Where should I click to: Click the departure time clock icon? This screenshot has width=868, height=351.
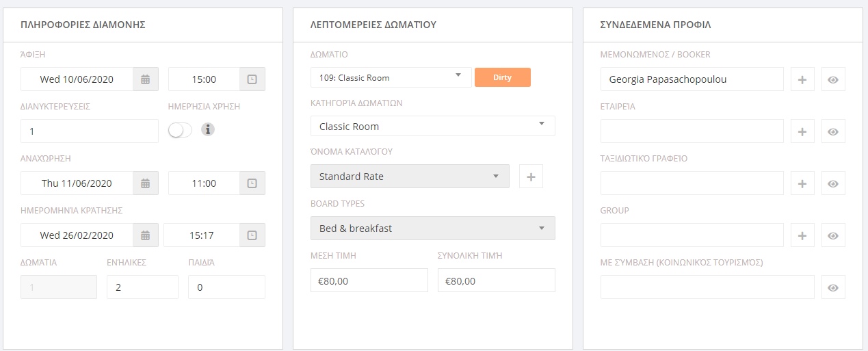pyautogui.click(x=252, y=183)
